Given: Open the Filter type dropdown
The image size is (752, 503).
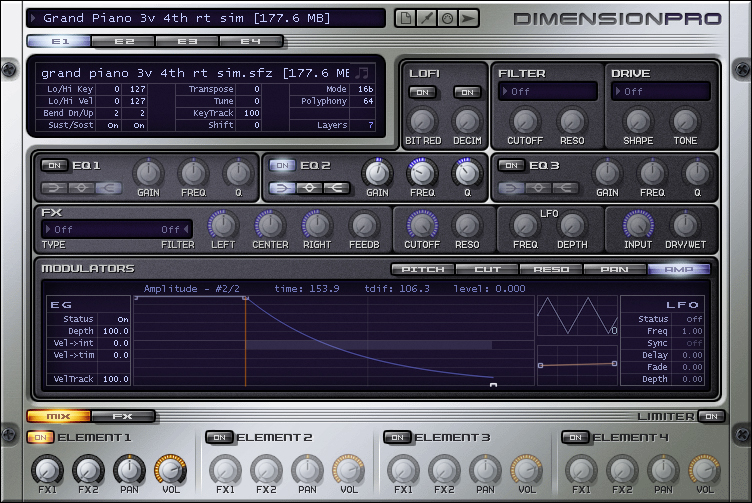Looking at the screenshot, I should (x=547, y=91).
